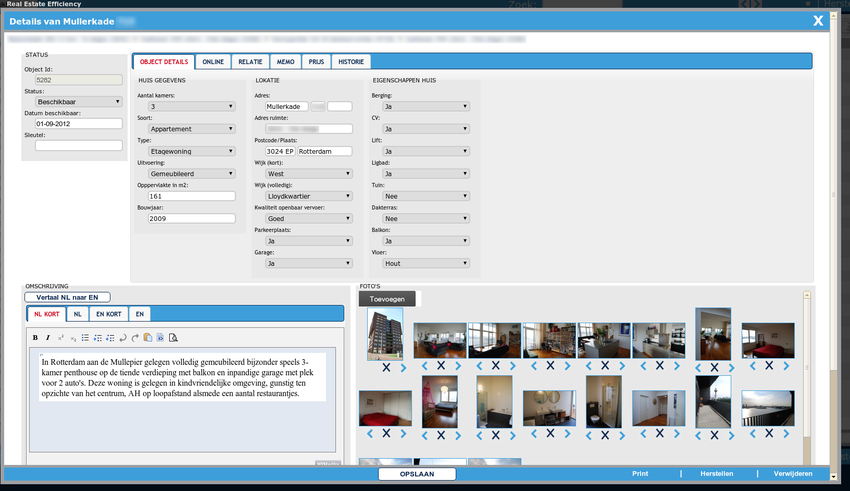Click the Datum beschikbaar date field
This screenshot has width=850, height=491.
click(x=79, y=124)
